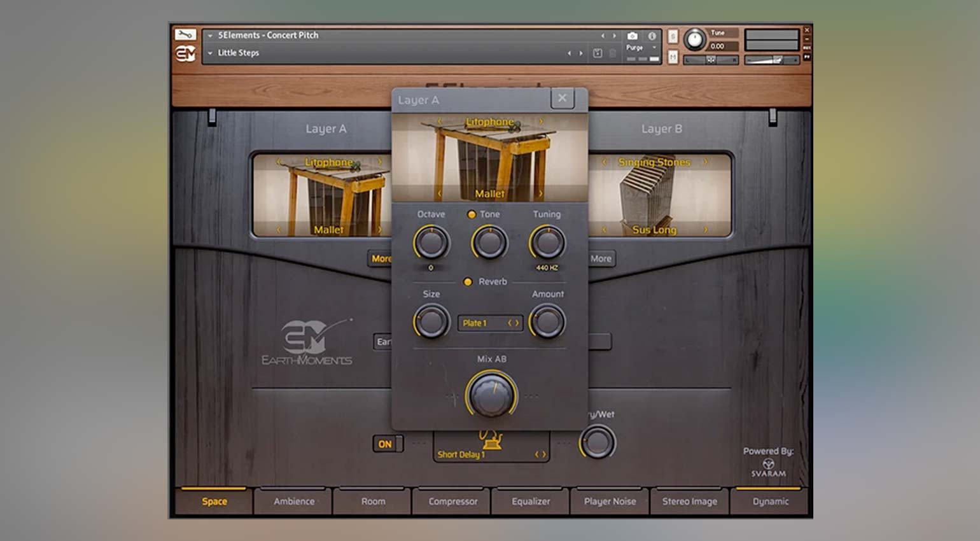980x541 pixels.
Task: Change the Plate 1 reverb type
Action: (490, 323)
